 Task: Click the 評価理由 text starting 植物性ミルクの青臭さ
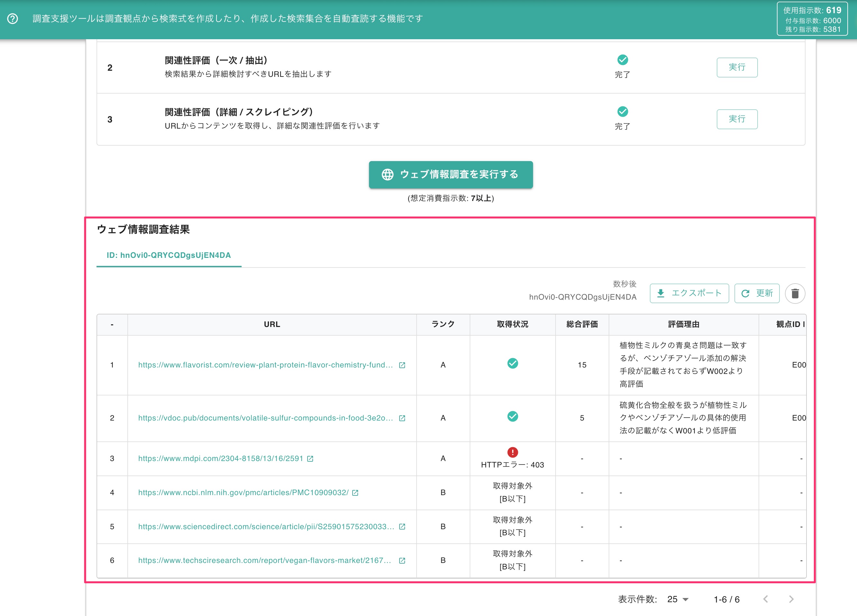pos(683,365)
